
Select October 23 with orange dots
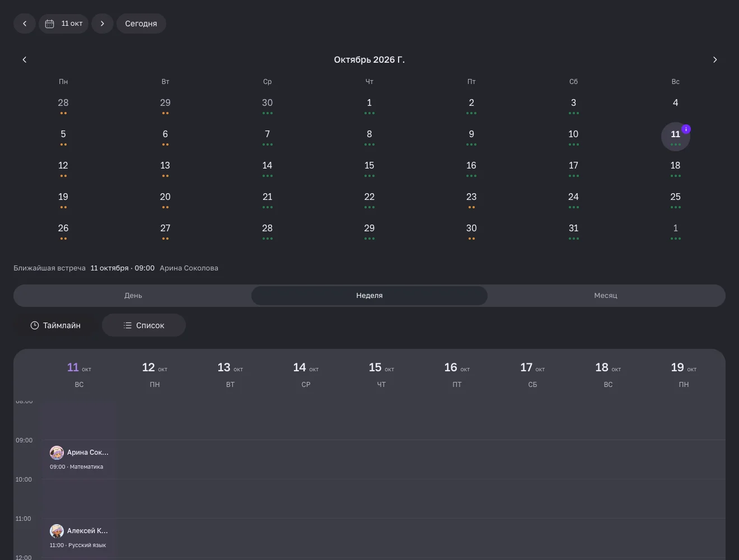pyautogui.click(x=471, y=199)
